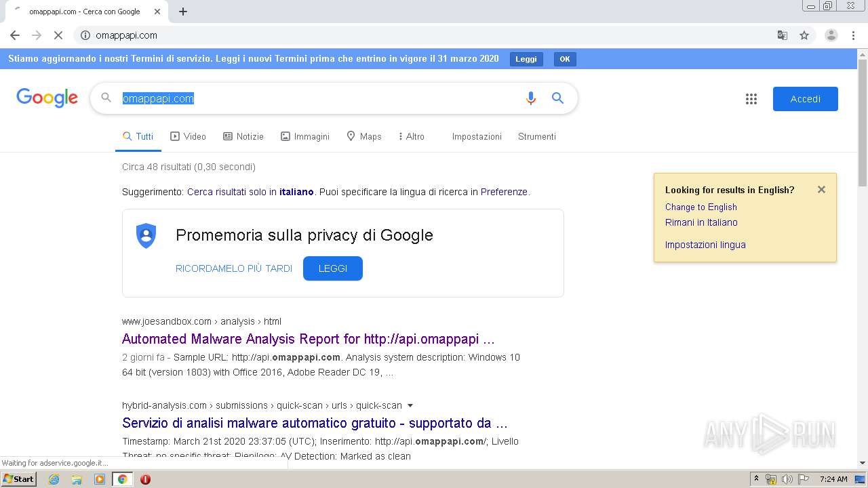This screenshot has width=868, height=488.
Task: Select the Chrome taskbar icon
Action: point(122,479)
